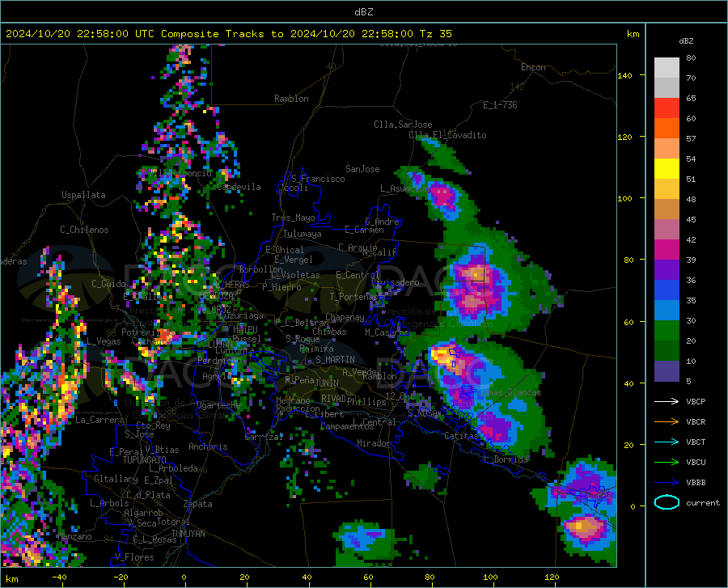Click the Encon place label

[534, 67]
